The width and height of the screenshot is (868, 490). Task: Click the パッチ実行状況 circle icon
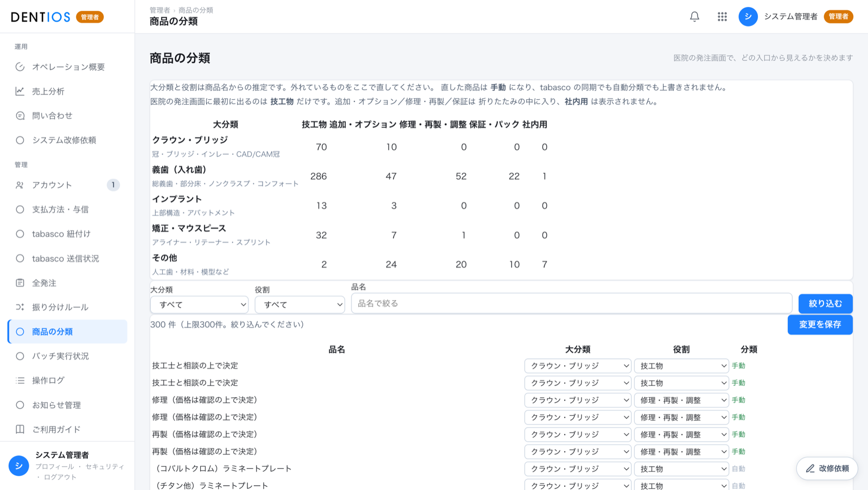click(20, 356)
